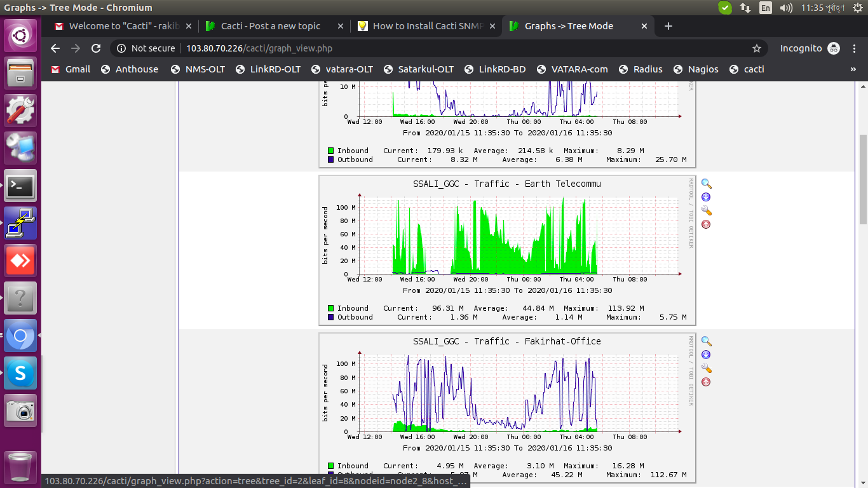Open the Gmail bookmark
Screen dimensions: 868x488
pos(71,69)
